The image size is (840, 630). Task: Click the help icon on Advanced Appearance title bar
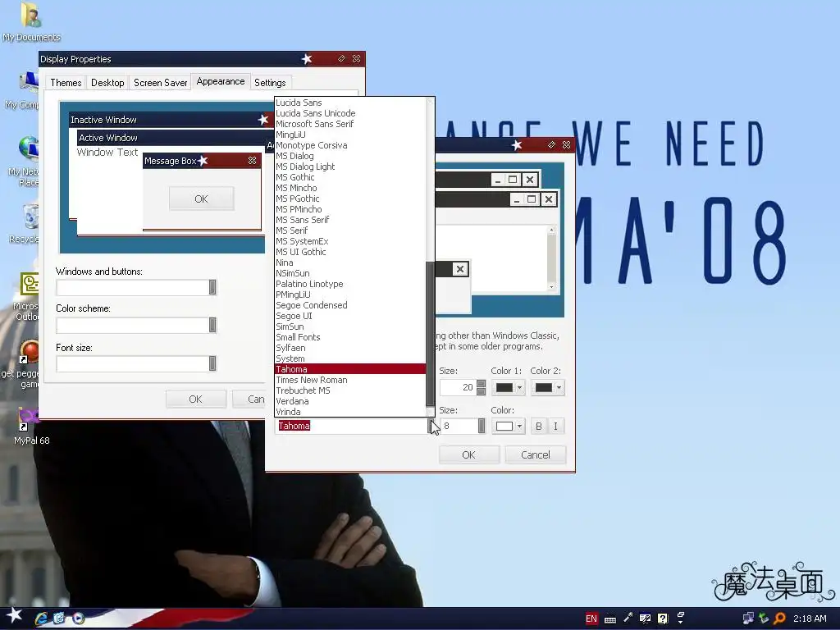coord(551,144)
